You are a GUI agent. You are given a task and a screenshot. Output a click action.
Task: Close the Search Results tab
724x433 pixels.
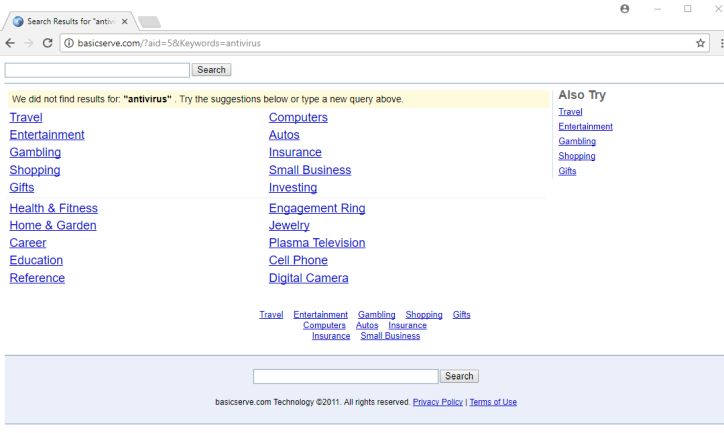tap(124, 20)
